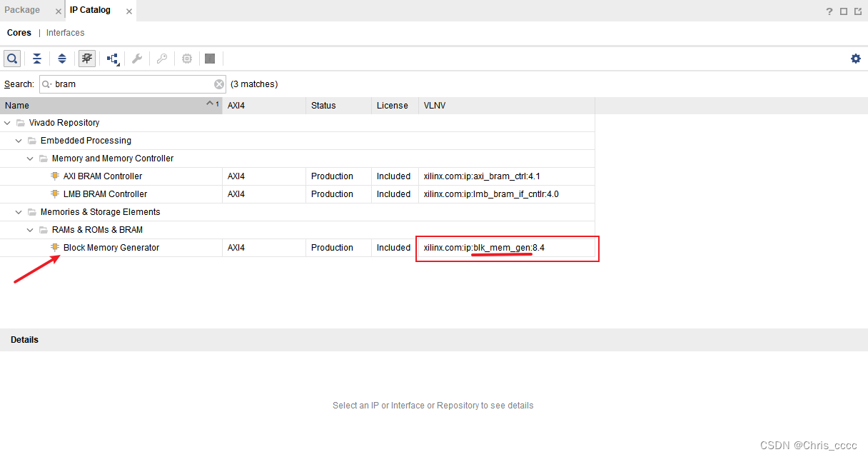Click the Help question mark icon

click(x=829, y=11)
